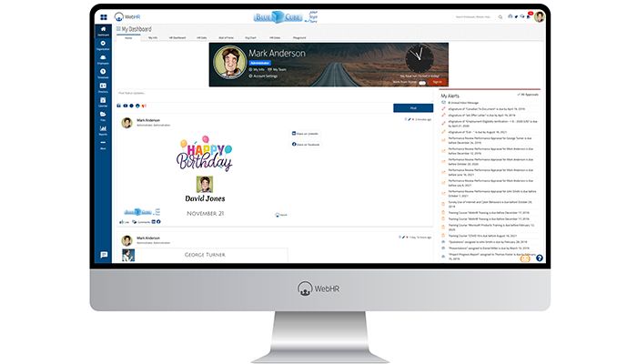The width and height of the screenshot is (637, 364).
Task: Share on Facebook from the birthday post
Action: coord(306,144)
